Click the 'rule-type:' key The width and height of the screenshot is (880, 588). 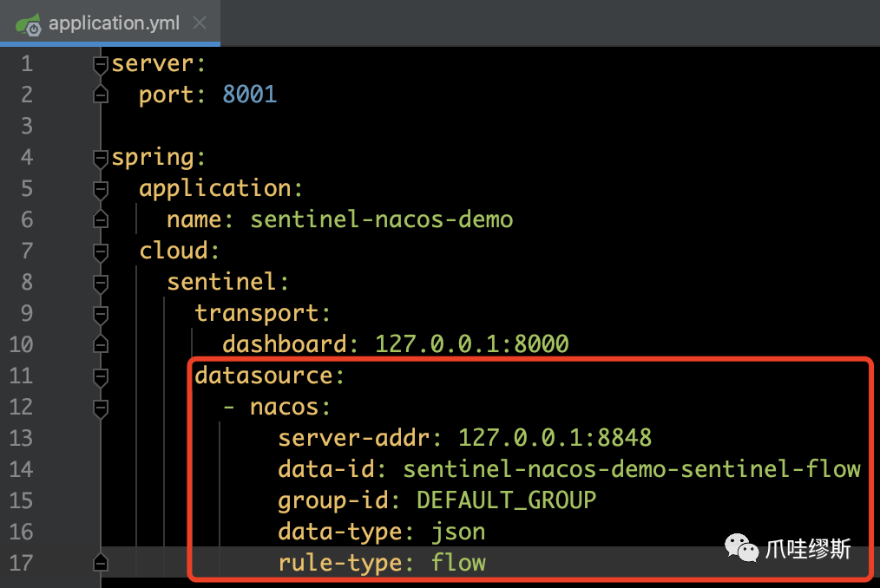pyautogui.click(x=345, y=564)
